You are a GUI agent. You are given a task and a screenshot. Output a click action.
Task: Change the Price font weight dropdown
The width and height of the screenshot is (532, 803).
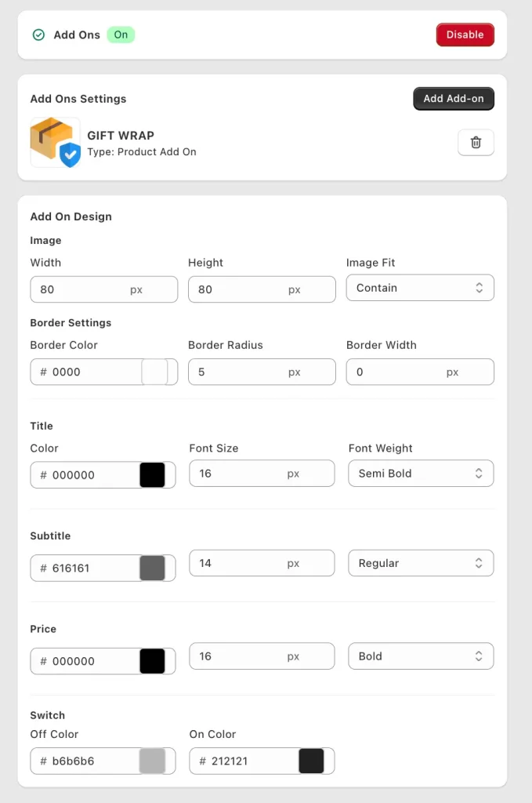click(421, 656)
